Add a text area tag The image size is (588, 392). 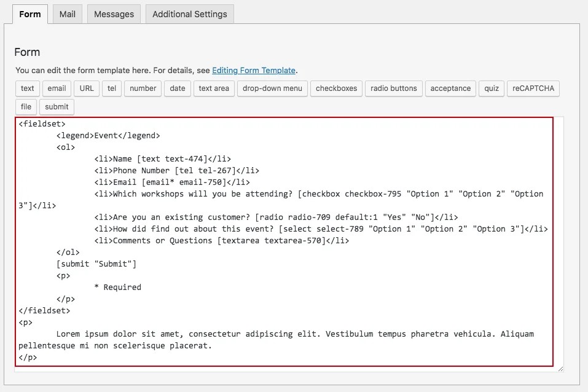coord(214,88)
